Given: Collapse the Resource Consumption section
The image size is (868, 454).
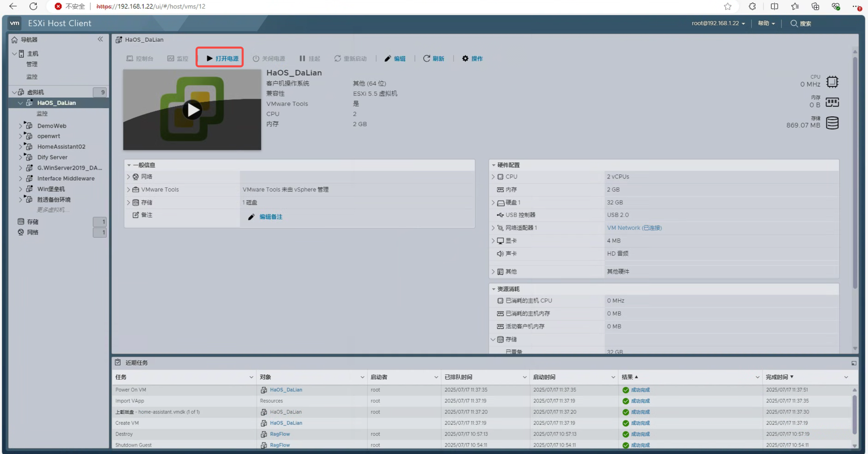Looking at the screenshot, I should pyautogui.click(x=493, y=289).
